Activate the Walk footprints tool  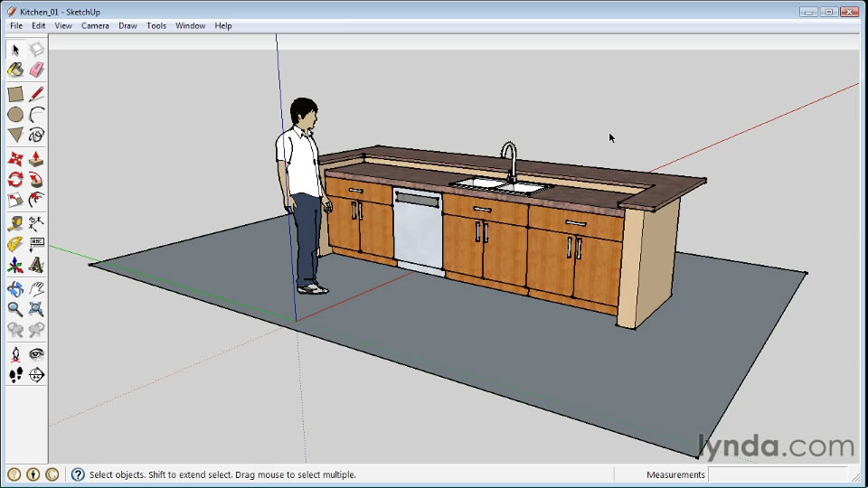pyautogui.click(x=15, y=375)
